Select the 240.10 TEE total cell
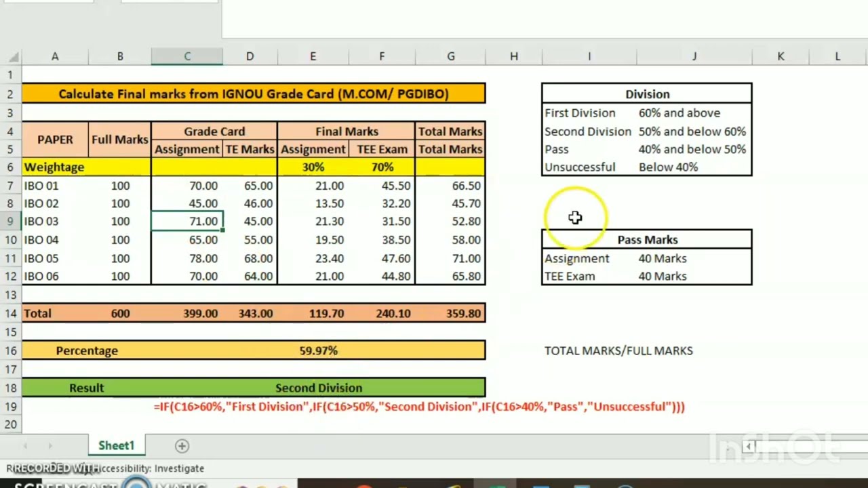868x488 pixels. 382,314
